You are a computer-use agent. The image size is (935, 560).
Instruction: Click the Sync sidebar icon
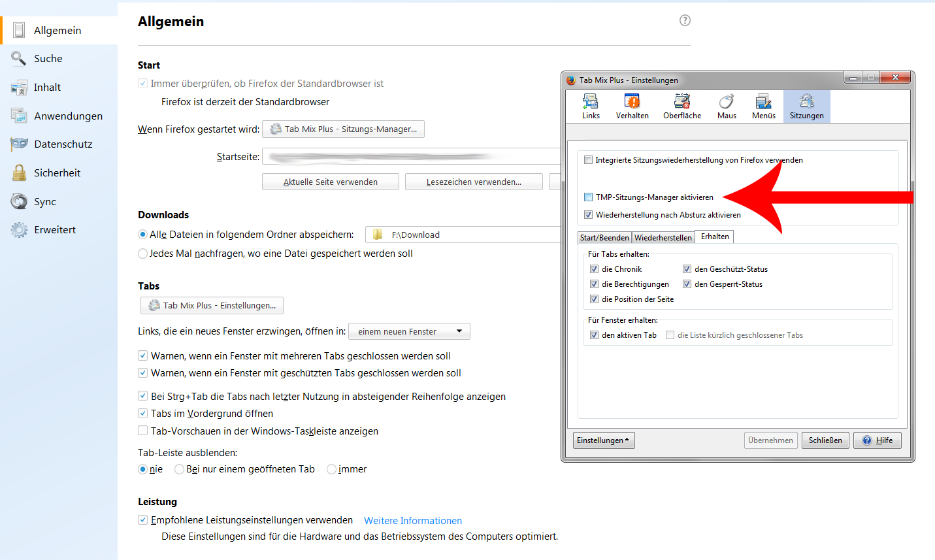pyautogui.click(x=19, y=201)
